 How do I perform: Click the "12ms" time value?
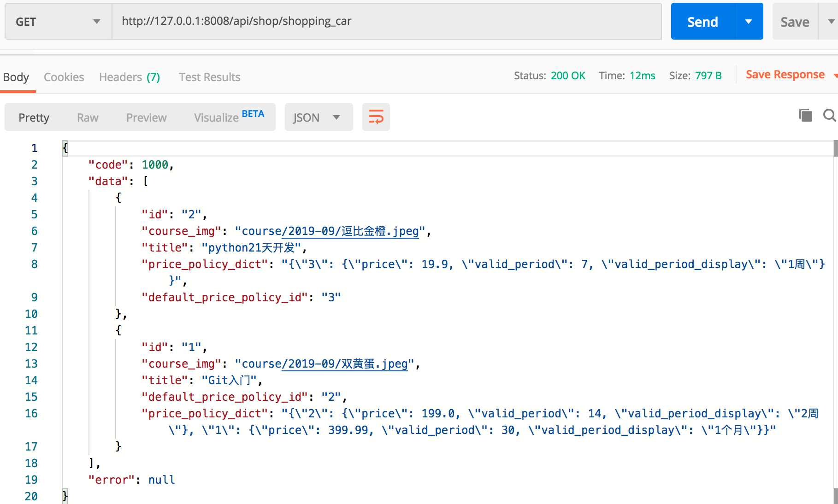pyautogui.click(x=643, y=76)
